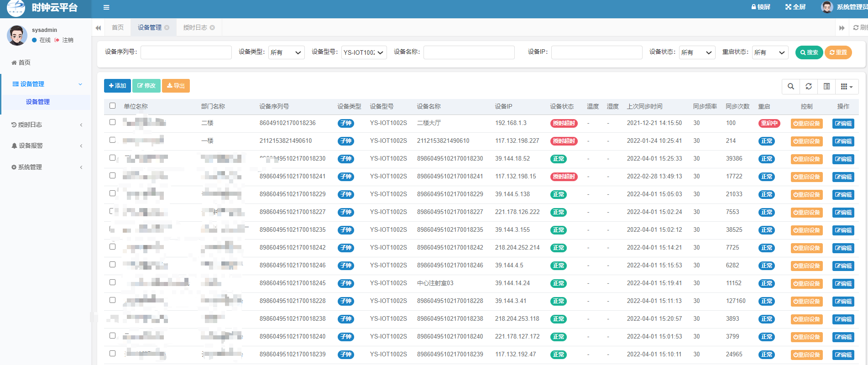Click 重启设备 for IP 39.144.5.138 row
The height and width of the screenshot is (365, 868).
click(806, 195)
